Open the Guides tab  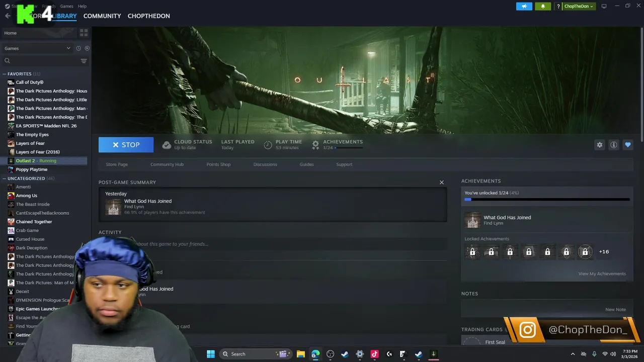click(x=306, y=164)
